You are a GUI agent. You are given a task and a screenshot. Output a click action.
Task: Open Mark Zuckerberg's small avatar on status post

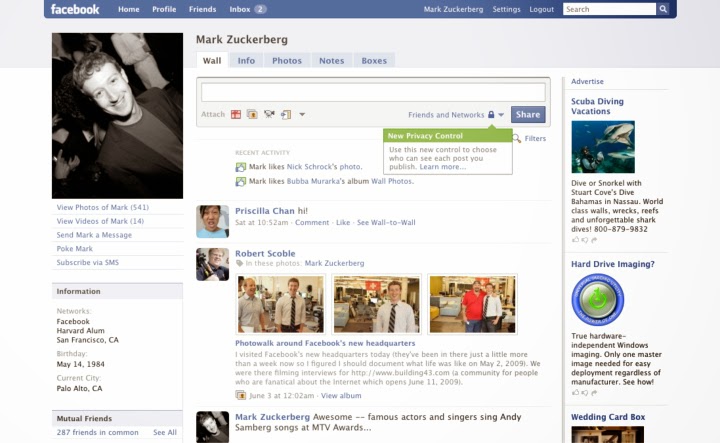point(213,427)
